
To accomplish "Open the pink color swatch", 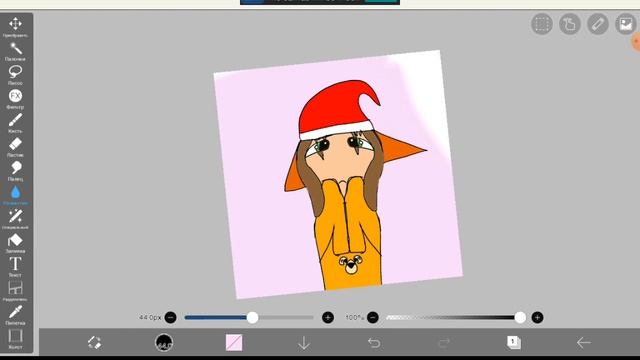I will pyautogui.click(x=234, y=342).
